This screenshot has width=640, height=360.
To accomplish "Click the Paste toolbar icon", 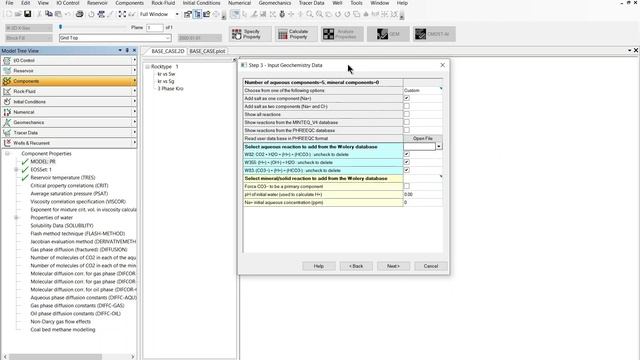I will point(58,14).
